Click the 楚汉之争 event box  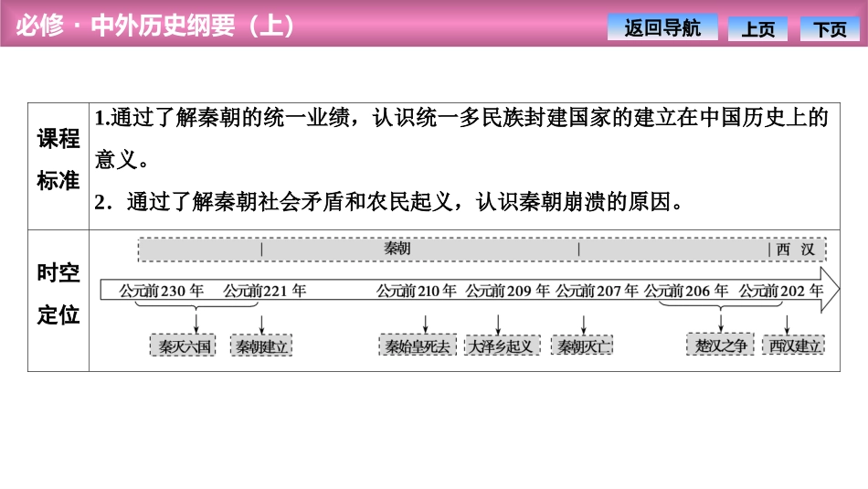[x=720, y=345]
